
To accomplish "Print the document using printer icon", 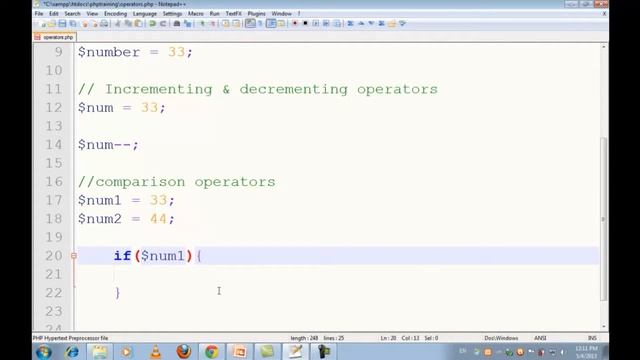I will 104,24.
